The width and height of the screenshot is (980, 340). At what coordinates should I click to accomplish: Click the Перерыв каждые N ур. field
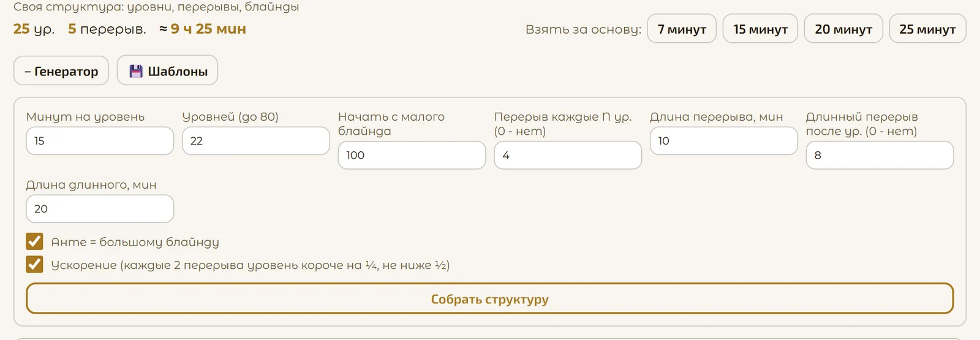(x=568, y=155)
